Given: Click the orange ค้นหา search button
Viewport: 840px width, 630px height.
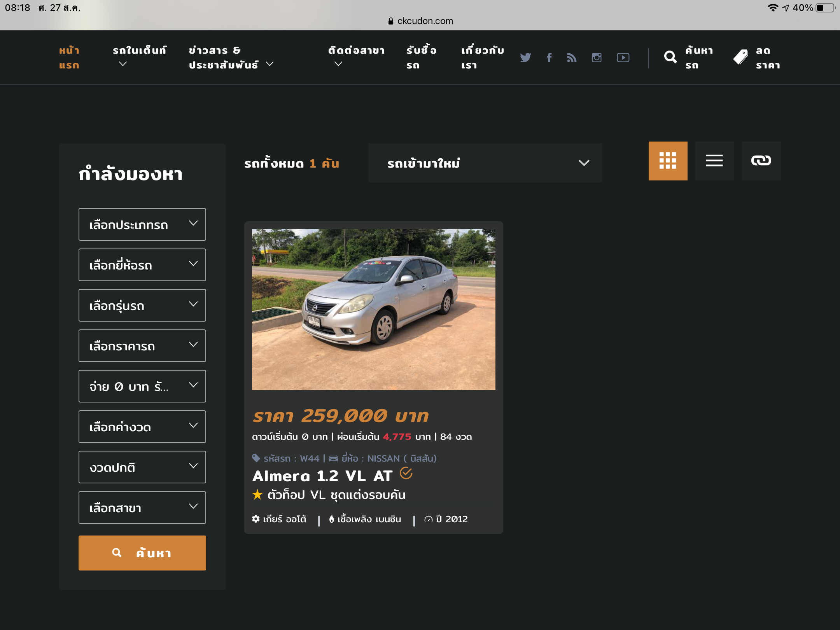Looking at the screenshot, I should click(x=142, y=553).
